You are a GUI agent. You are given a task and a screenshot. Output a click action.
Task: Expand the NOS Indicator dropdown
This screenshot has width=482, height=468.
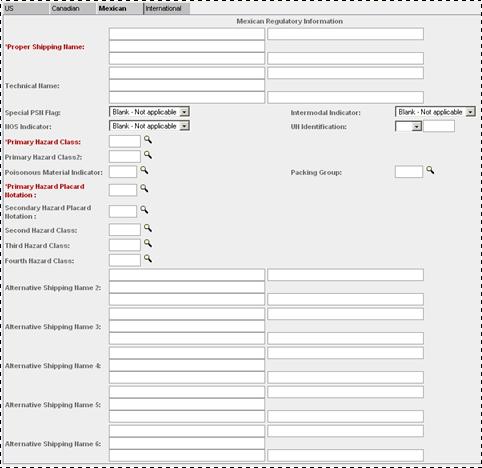184,126
